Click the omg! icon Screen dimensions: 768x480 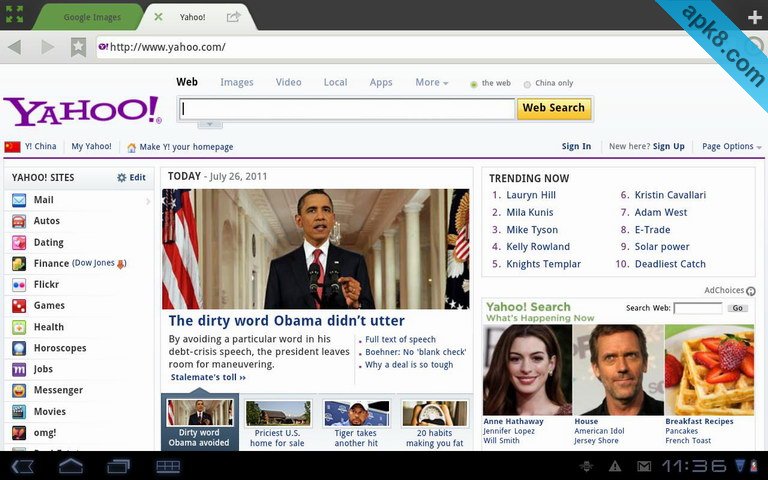[19, 433]
